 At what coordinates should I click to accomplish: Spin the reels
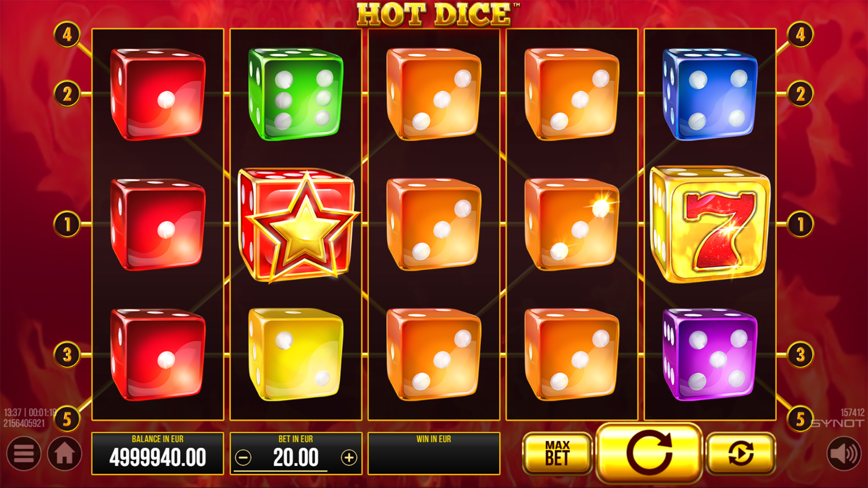(x=649, y=453)
